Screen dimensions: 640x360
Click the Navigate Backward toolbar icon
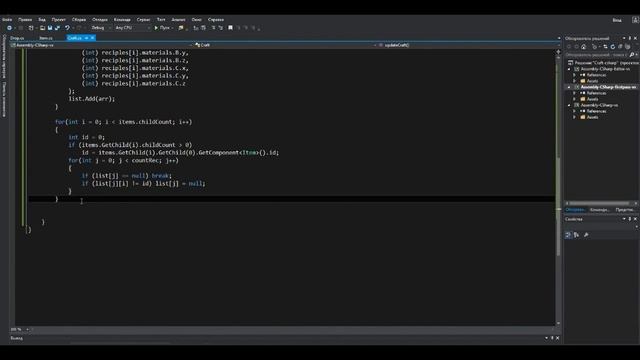point(9,28)
